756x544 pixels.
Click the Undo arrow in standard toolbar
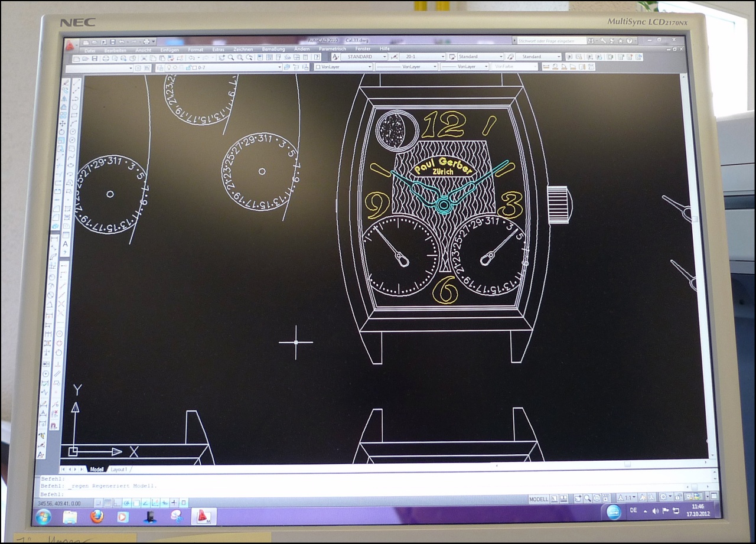pos(192,58)
